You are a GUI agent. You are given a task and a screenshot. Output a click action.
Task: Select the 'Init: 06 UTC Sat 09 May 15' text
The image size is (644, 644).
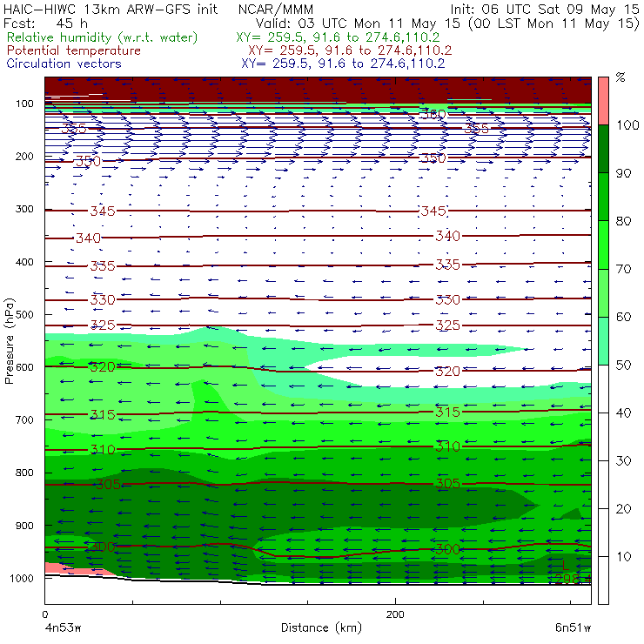pos(545,10)
